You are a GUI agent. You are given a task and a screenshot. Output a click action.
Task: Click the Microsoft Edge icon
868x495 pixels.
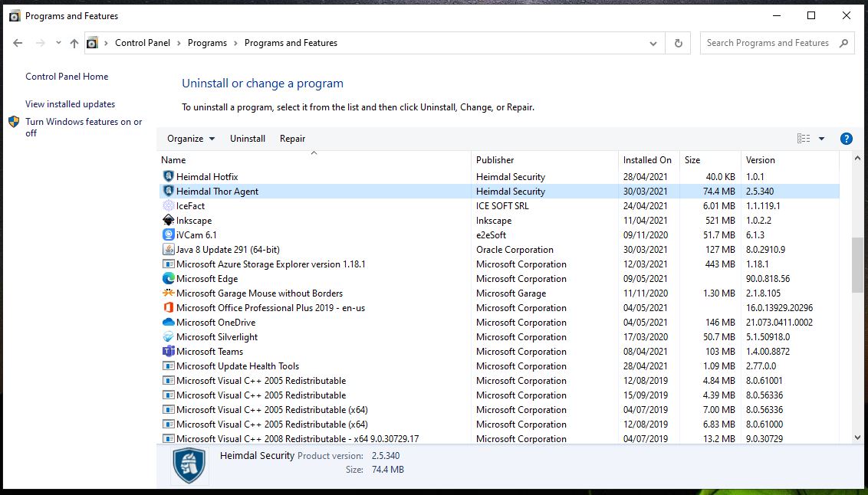(x=168, y=278)
